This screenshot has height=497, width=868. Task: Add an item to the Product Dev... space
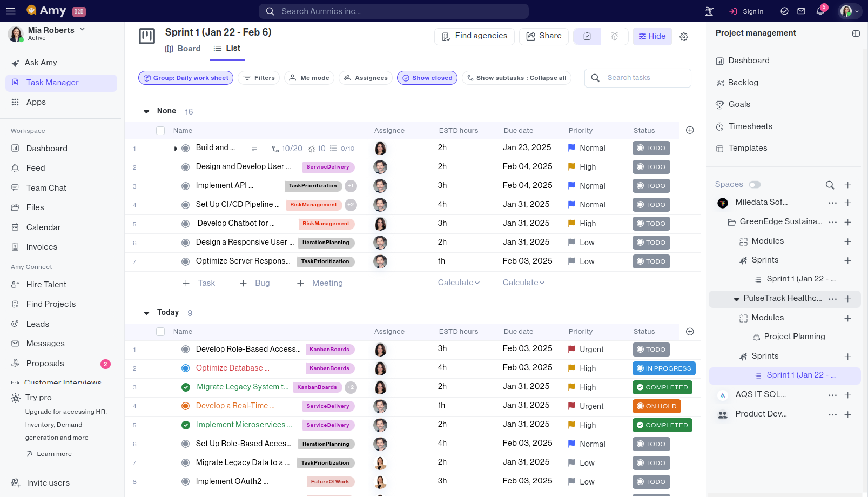pyautogui.click(x=848, y=414)
